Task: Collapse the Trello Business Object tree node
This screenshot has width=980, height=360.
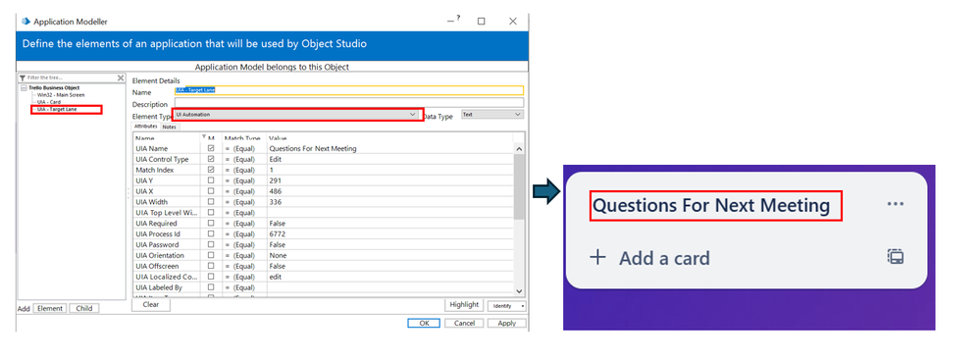Action: (x=24, y=88)
